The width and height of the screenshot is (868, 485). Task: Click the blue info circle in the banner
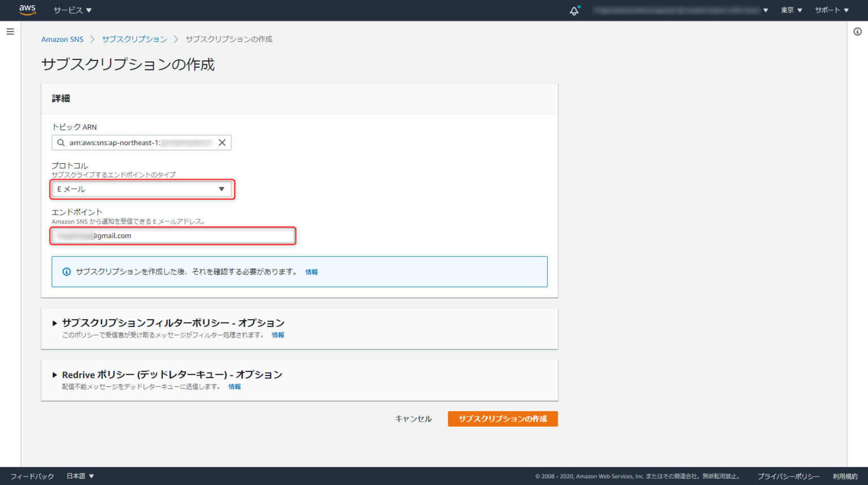(x=66, y=272)
